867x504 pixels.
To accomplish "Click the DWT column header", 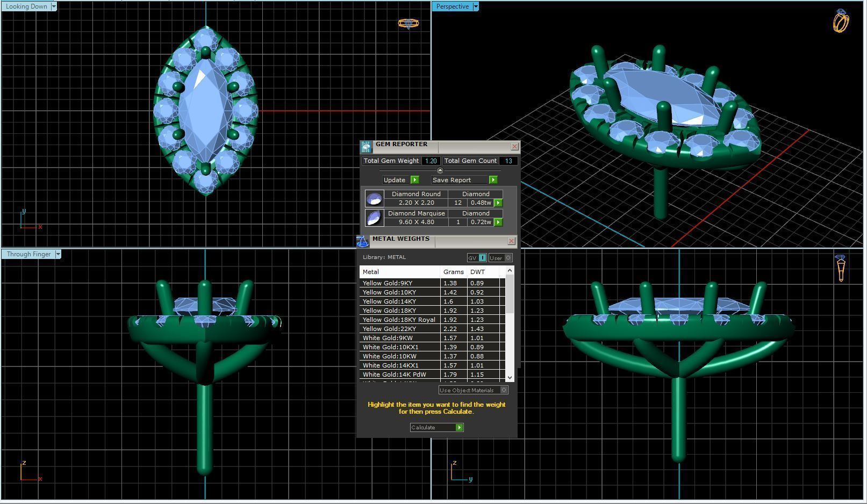I will coord(483,272).
